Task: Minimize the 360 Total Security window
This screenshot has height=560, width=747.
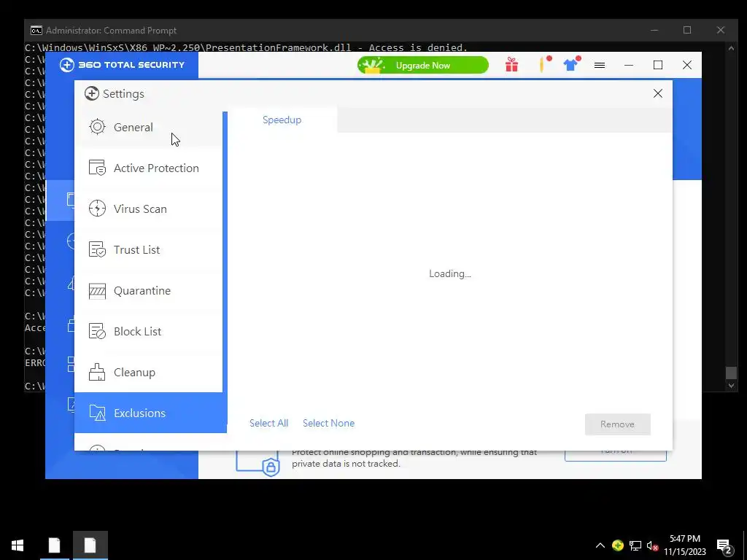Action: point(629,65)
